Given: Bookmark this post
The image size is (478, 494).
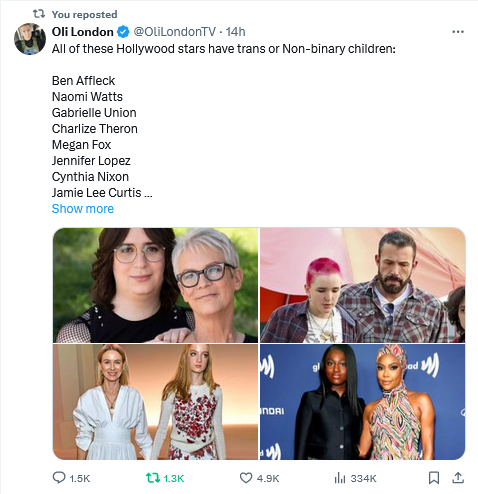Looking at the screenshot, I should [433, 478].
